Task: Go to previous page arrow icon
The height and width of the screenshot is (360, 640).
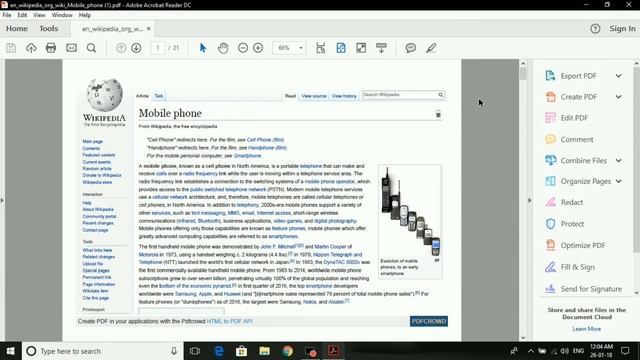Action: coord(121,48)
